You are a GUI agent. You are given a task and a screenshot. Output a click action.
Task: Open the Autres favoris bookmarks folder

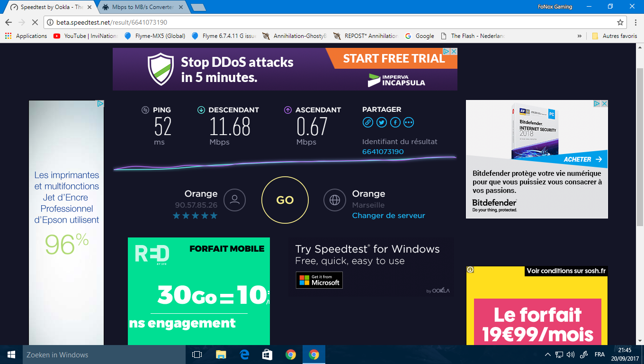point(615,36)
